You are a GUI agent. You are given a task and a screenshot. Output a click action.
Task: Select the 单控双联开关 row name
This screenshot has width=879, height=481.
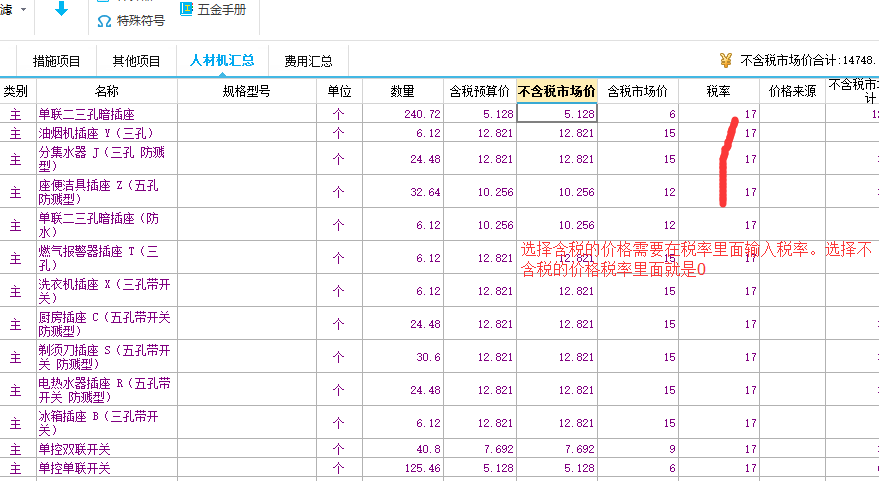[x=107, y=448]
